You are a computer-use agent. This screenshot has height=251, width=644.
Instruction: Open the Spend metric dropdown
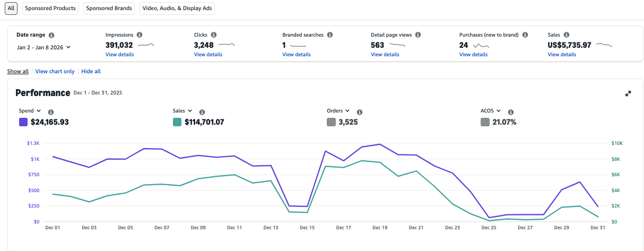pos(30,111)
